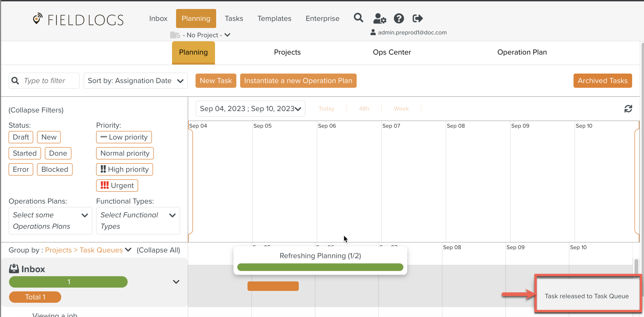Open Archived Tasks
This screenshot has height=317, width=644.
pyautogui.click(x=602, y=81)
